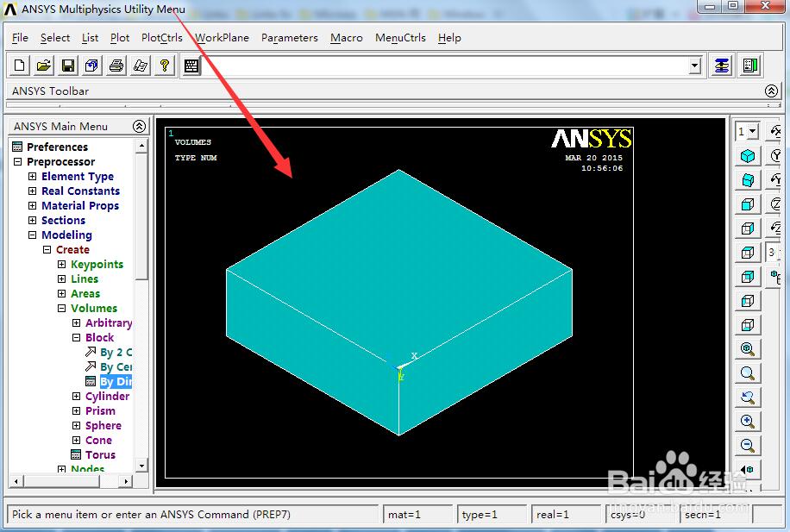Expand the Element Type tree node
The image size is (790, 532).
(x=33, y=177)
